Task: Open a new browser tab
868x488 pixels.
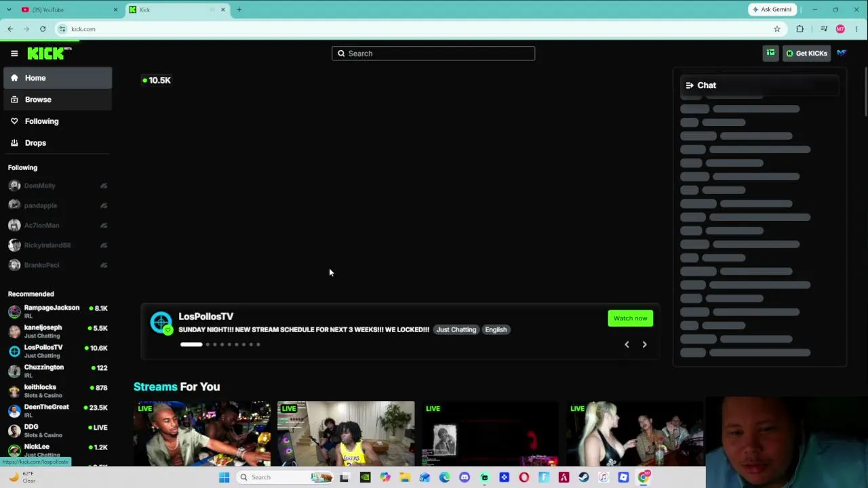Action: (239, 9)
